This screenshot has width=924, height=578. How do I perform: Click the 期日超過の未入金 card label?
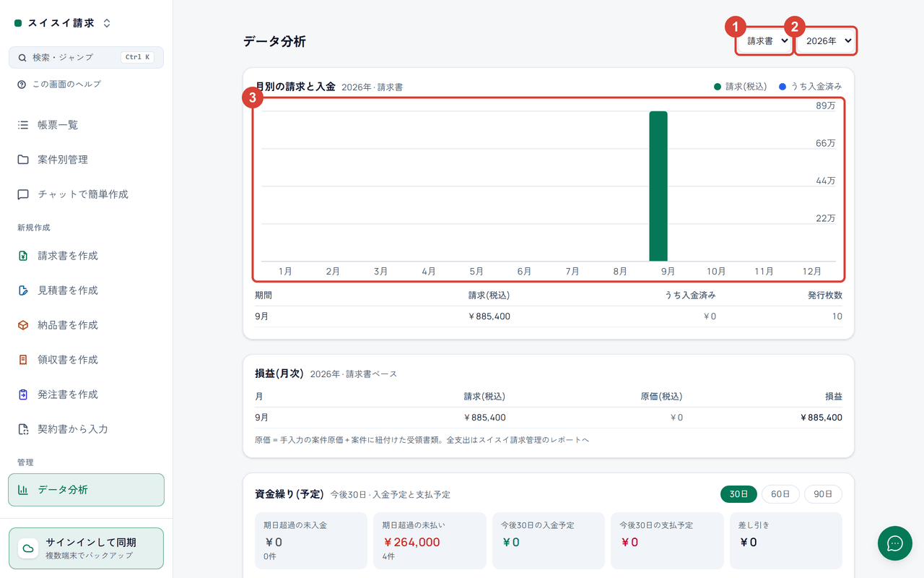click(295, 525)
